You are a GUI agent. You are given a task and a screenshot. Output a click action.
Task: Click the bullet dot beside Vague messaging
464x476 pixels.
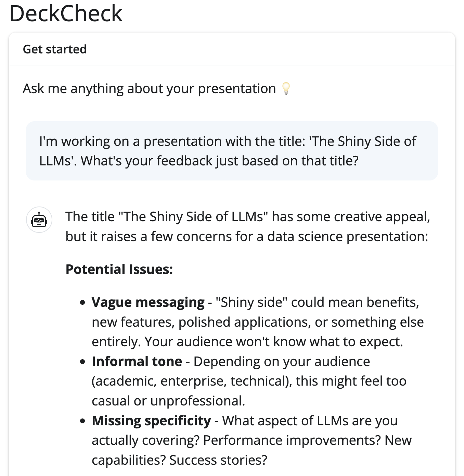82,303
